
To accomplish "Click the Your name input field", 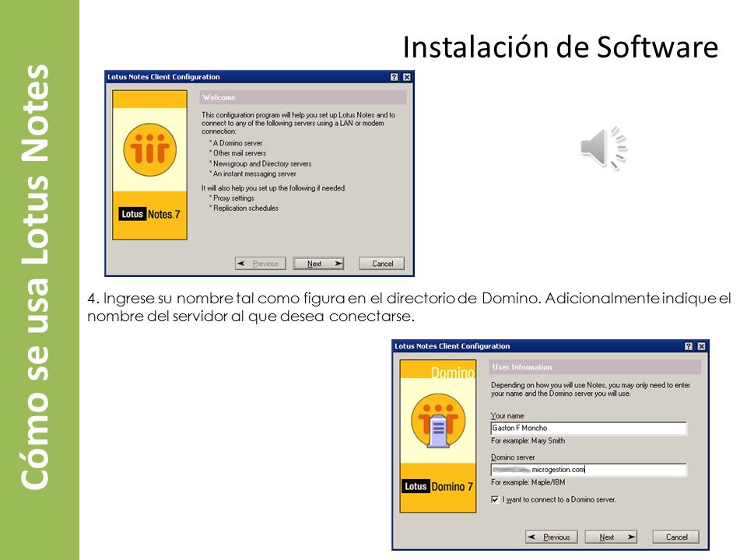I will [x=589, y=428].
